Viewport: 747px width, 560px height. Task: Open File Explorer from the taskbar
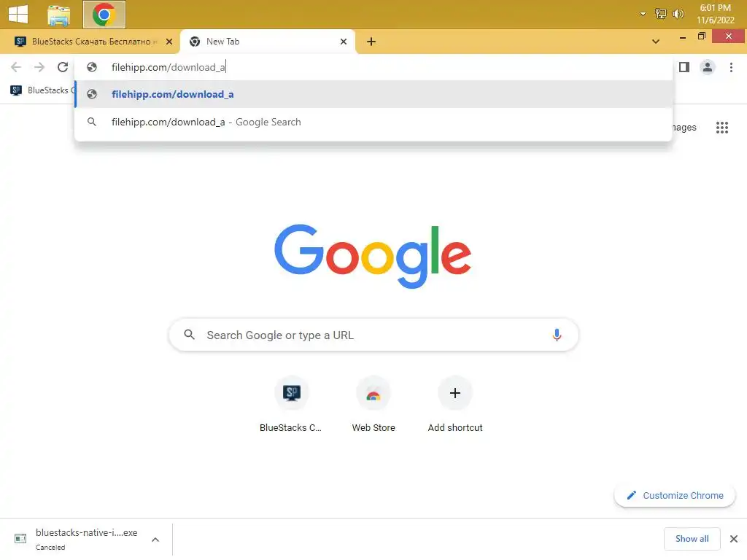click(58, 15)
